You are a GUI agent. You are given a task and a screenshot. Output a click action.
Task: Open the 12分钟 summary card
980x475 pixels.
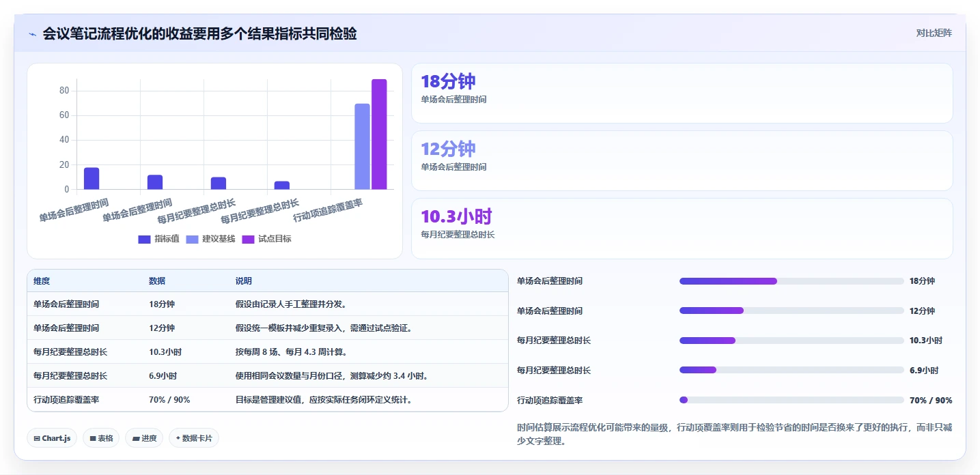[x=682, y=160]
